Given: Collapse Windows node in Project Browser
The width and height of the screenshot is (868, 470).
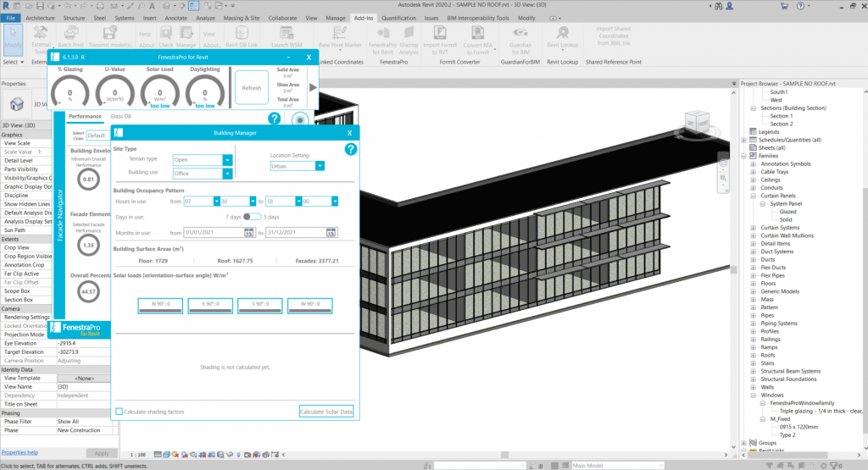Looking at the screenshot, I should click(754, 395).
